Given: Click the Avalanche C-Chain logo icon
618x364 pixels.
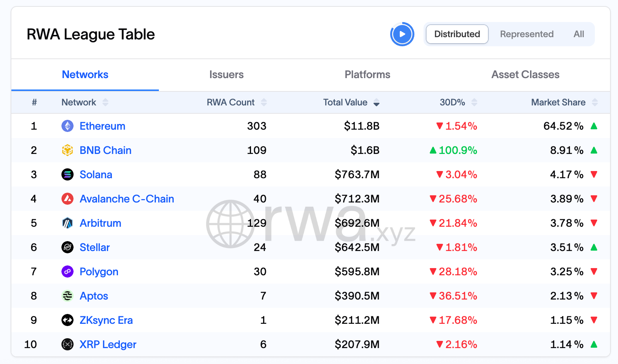Looking at the screenshot, I should click(x=67, y=199).
